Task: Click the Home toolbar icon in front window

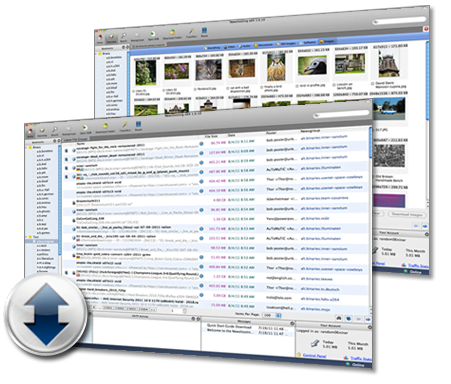Action: click(31, 132)
